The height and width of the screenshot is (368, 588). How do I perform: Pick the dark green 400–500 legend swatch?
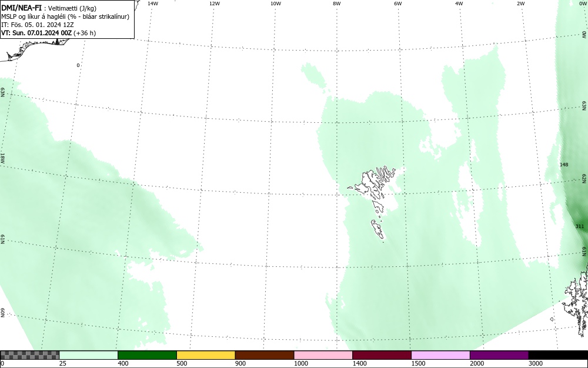click(147, 355)
